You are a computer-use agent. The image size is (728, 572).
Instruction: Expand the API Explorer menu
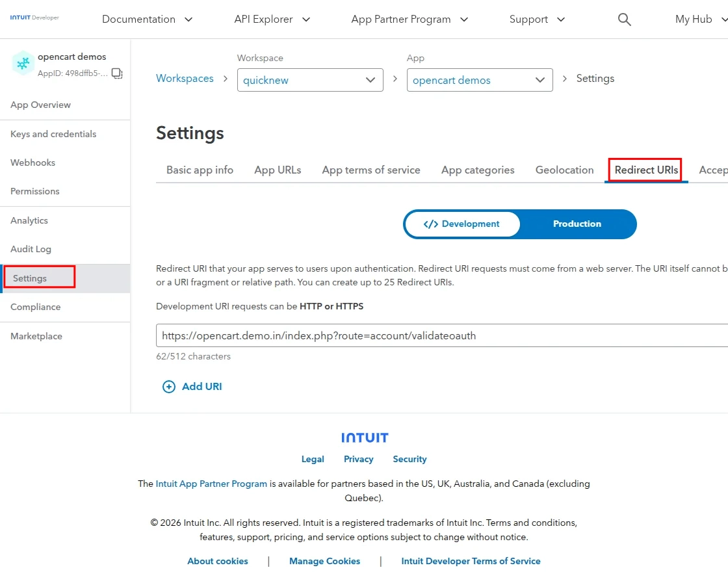tap(272, 19)
